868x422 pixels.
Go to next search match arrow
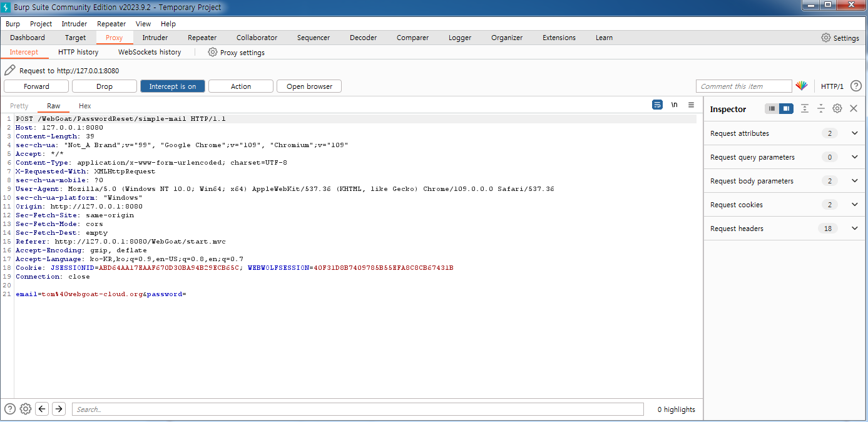[x=59, y=409]
